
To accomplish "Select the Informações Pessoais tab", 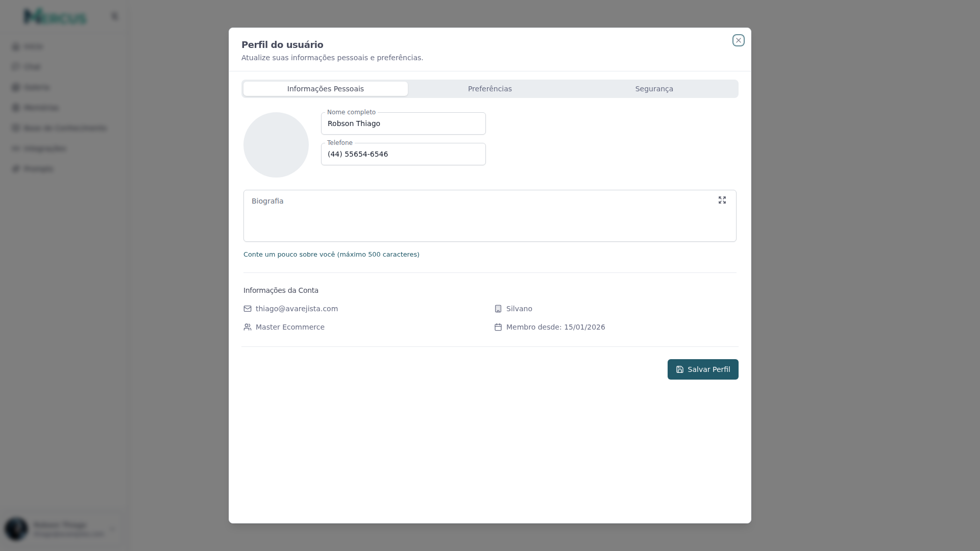I will pyautogui.click(x=325, y=89).
